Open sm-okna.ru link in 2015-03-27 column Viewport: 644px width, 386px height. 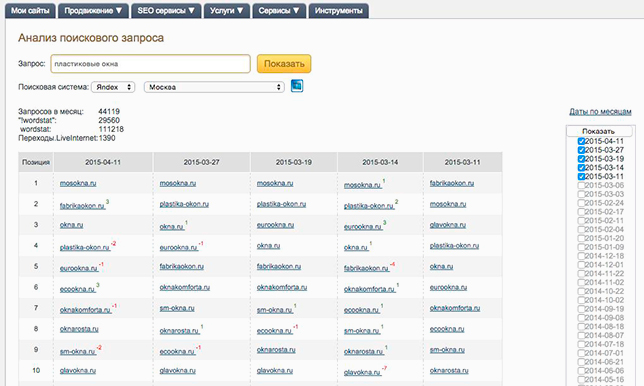(177, 308)
